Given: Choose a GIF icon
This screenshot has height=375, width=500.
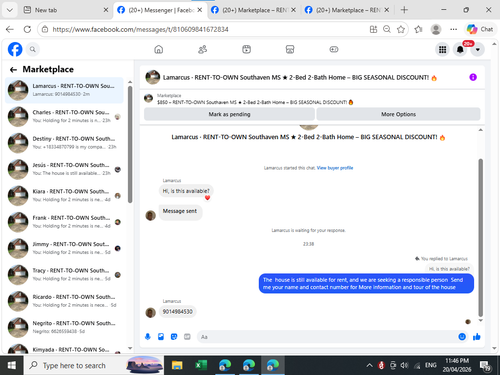Looking at the screenshot, I should coord(187,337).
